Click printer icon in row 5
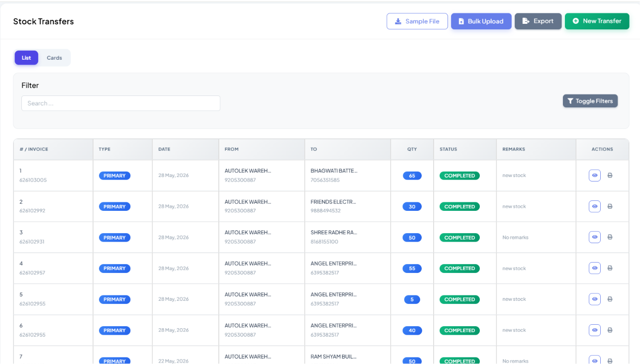Viewport: 640px width, 364px height. 610,299
